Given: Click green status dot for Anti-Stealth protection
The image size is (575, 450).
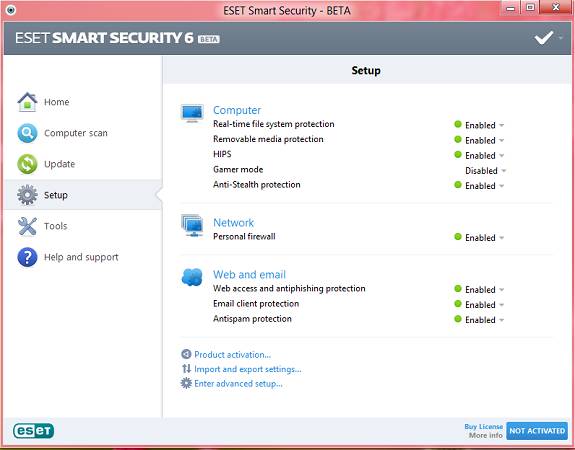Looking at the screenshot, I should pos(458,184).
